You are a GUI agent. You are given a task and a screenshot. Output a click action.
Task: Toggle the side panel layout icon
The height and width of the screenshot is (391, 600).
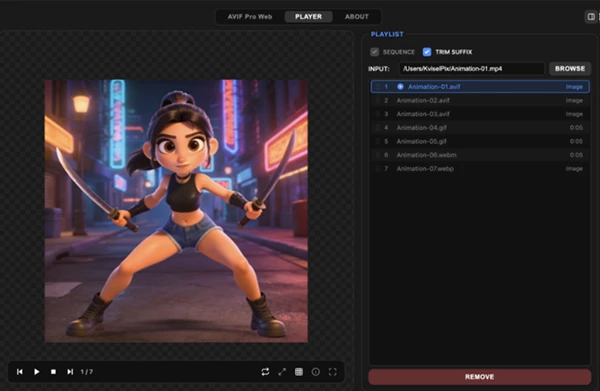point(591,16)
